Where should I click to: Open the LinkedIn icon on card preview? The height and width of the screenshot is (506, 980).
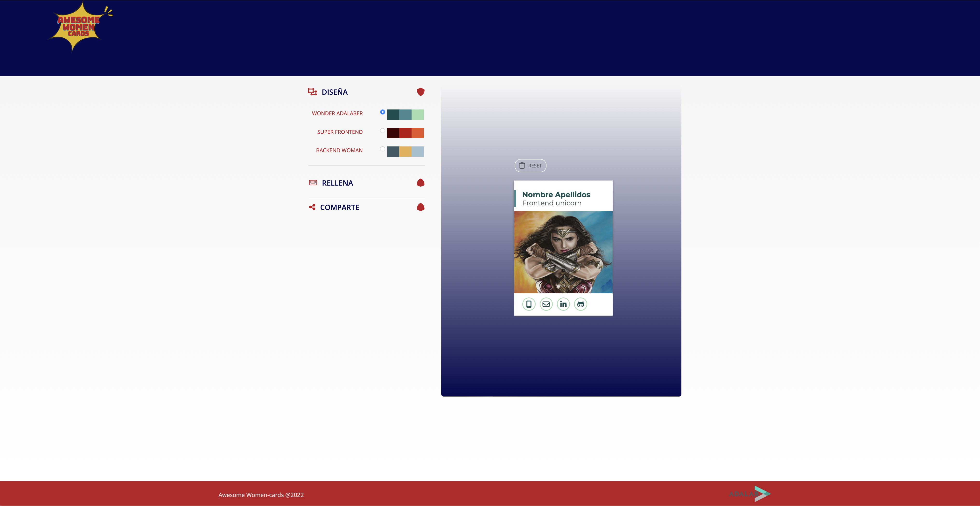pos(563,304)
